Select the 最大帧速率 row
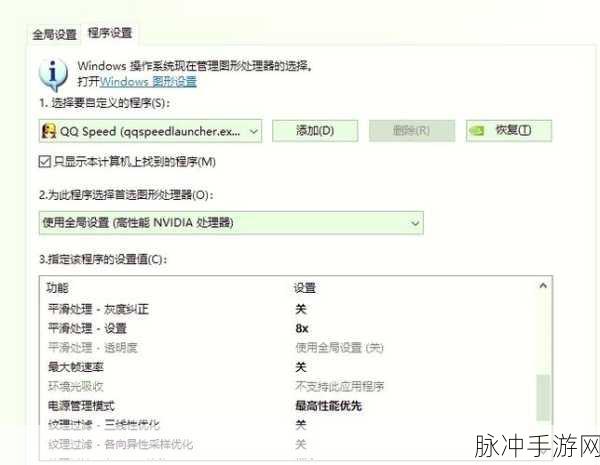This screenshot has height=465, width=600. (289, 367)
